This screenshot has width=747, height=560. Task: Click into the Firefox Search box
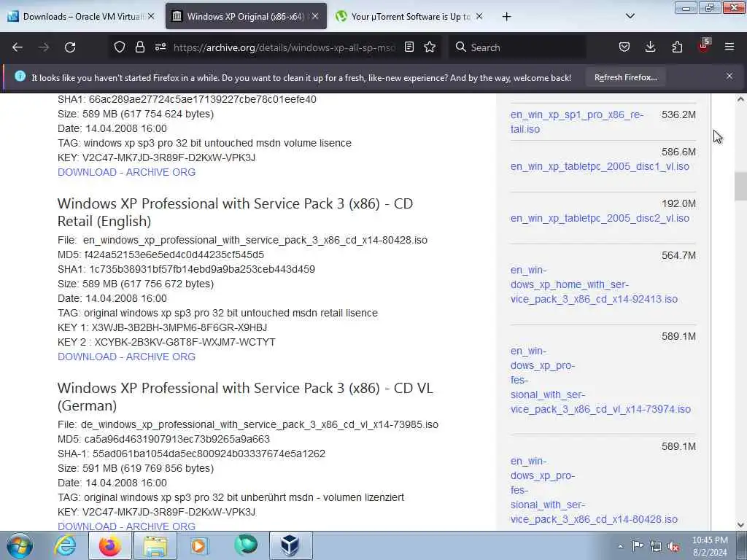pos(519,47)
